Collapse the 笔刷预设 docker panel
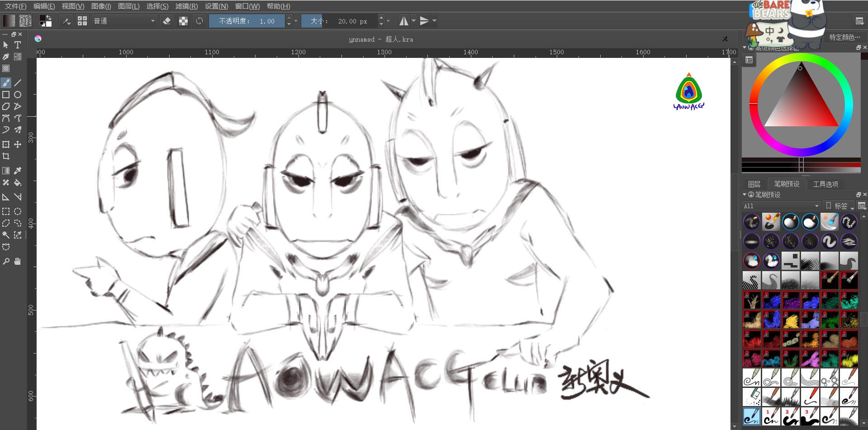This screenshot has height=430, width=868. [745, 195]
